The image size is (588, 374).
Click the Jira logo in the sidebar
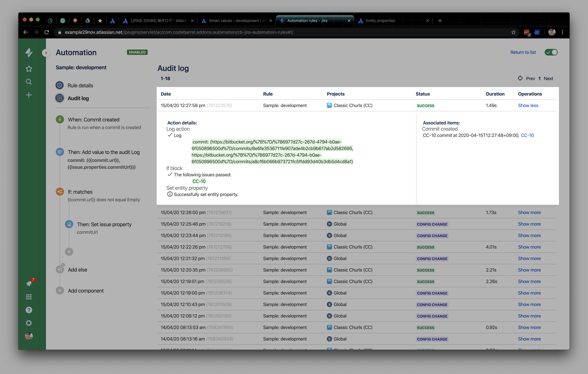click(29, 52)
